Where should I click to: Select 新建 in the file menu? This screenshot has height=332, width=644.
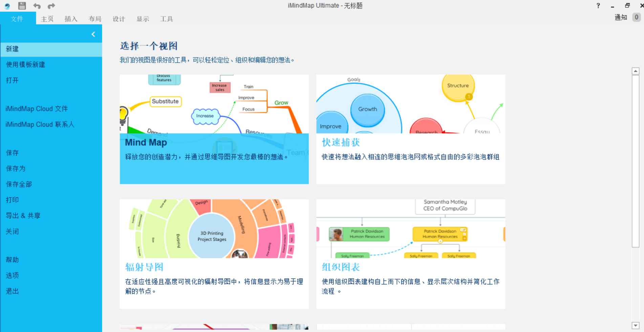click(51, 49)
